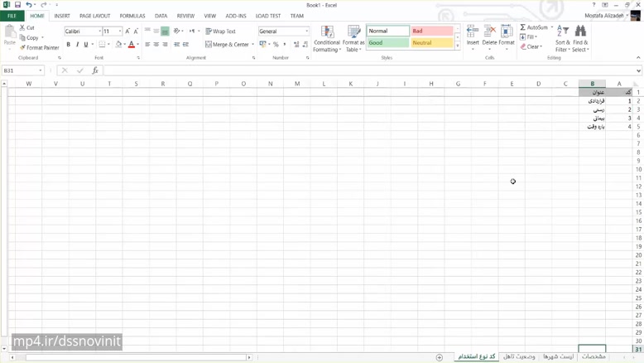Open Conditional Formatting menu

click(x=327, y=39)
